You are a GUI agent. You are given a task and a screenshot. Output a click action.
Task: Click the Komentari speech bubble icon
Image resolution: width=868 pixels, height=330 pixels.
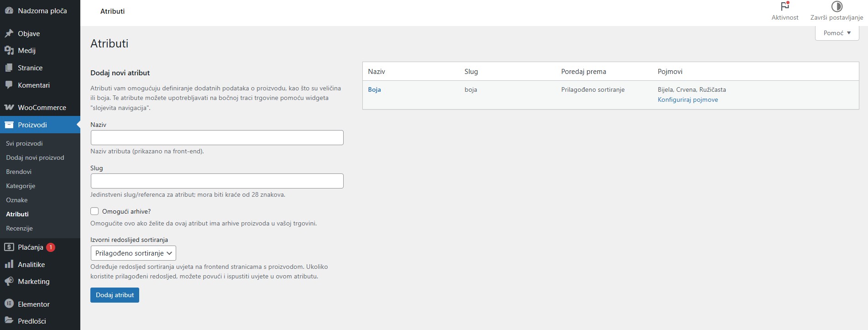(9, 85)
